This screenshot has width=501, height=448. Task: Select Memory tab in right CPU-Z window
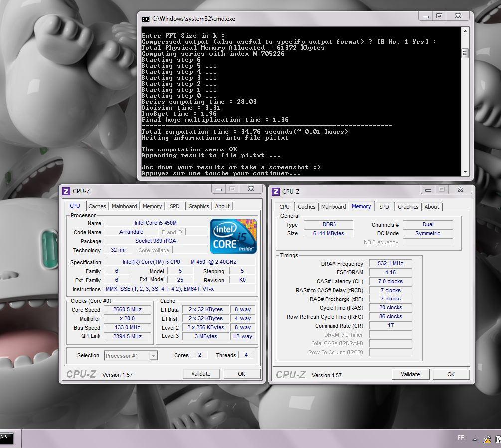coord(361,206)
